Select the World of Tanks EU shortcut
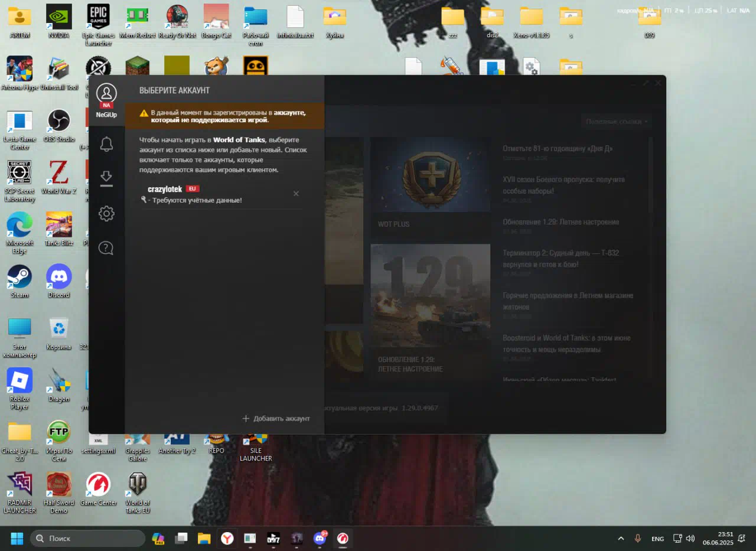 138,493
